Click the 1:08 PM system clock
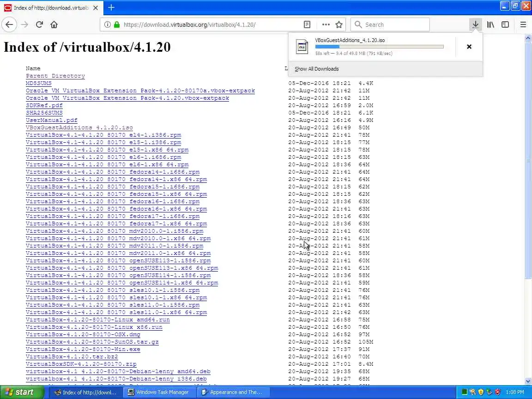532x399 pixels. click(515, 392)
